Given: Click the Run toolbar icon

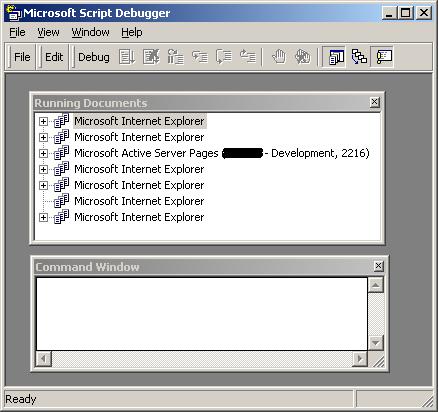Looking at the screenshot, I should coord(127,57).
